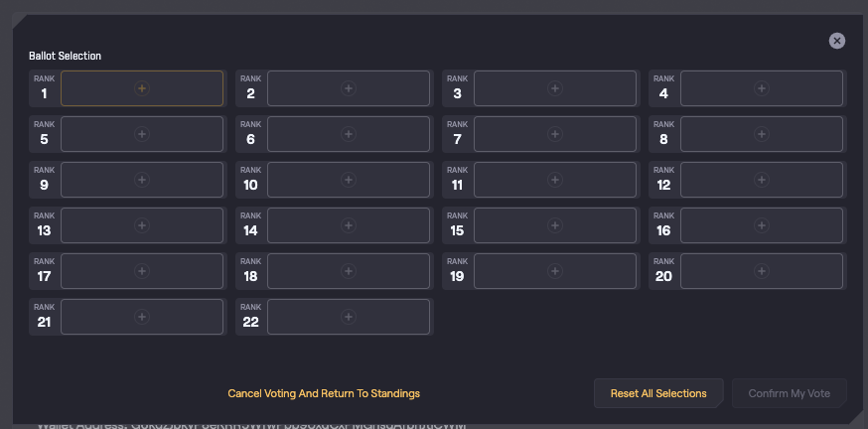Click the plus icon in Rank 16
This screenshot has width=868, height=429.
[762, 225]
